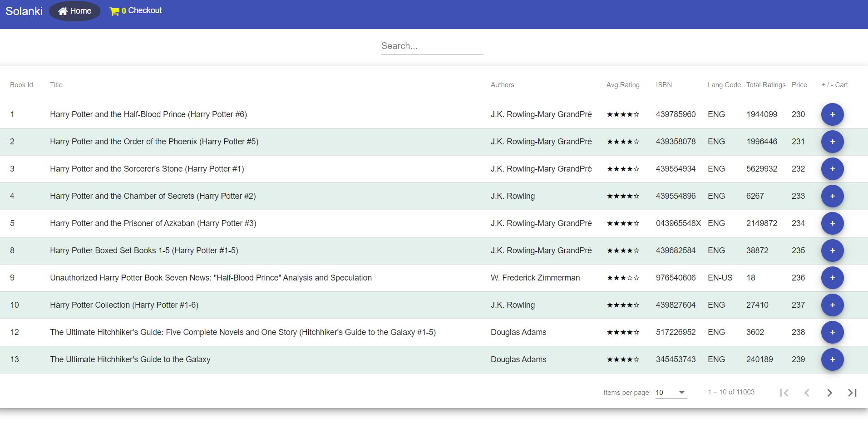The width and height of the screenshot is (868, 423).
Task: Add Five Complete Novels Hitchhiker's book to cart
Action: coord(832,332)
